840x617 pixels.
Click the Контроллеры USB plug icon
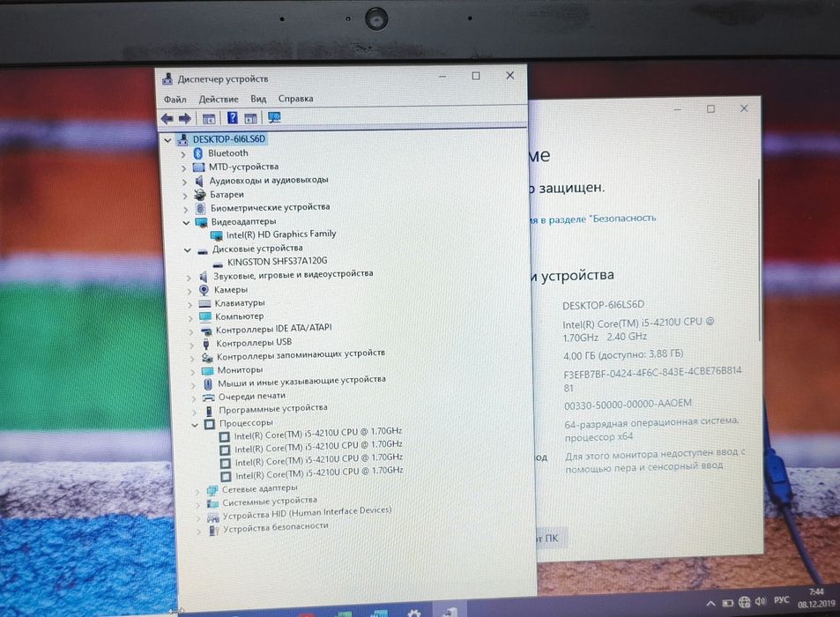click(x=206, y=344)
